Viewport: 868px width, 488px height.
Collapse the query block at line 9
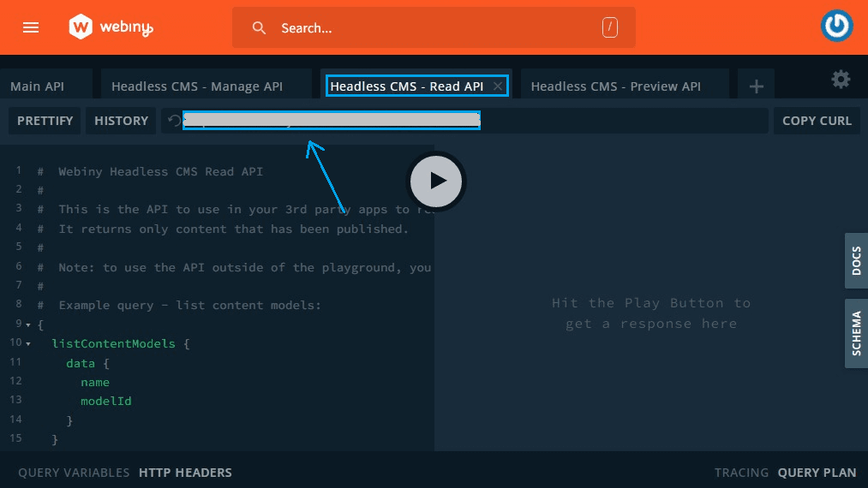coord(28,324)
